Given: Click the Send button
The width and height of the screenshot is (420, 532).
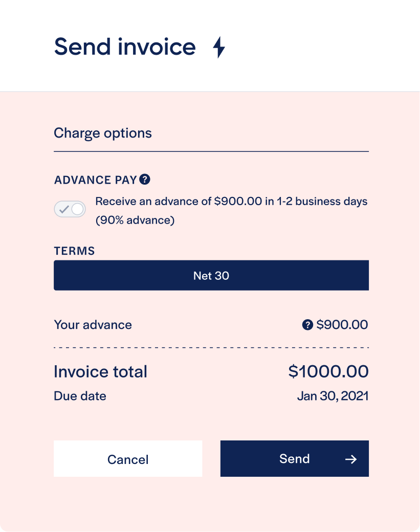Looking at the screenshot, I should click(x=295, y=458).
